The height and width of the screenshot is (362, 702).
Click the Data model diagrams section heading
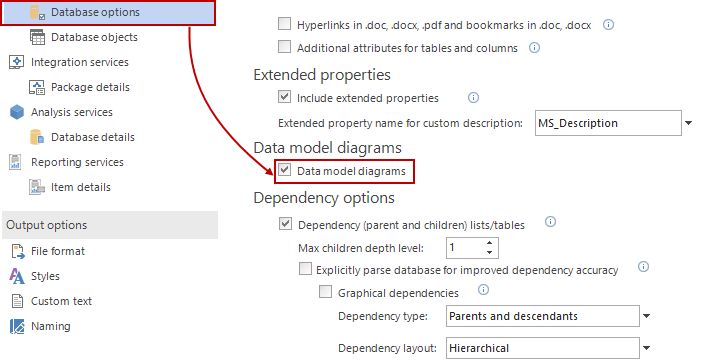tap(328, 148)
